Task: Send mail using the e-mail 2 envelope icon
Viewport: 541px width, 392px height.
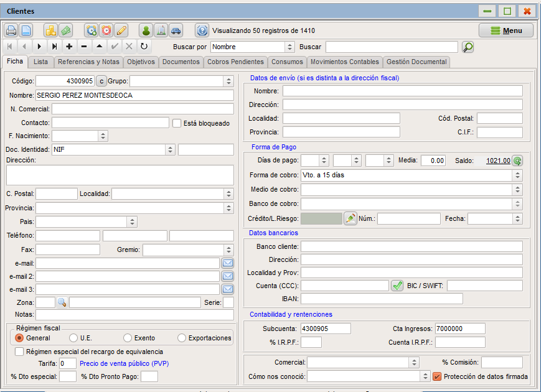Action: 228,276
